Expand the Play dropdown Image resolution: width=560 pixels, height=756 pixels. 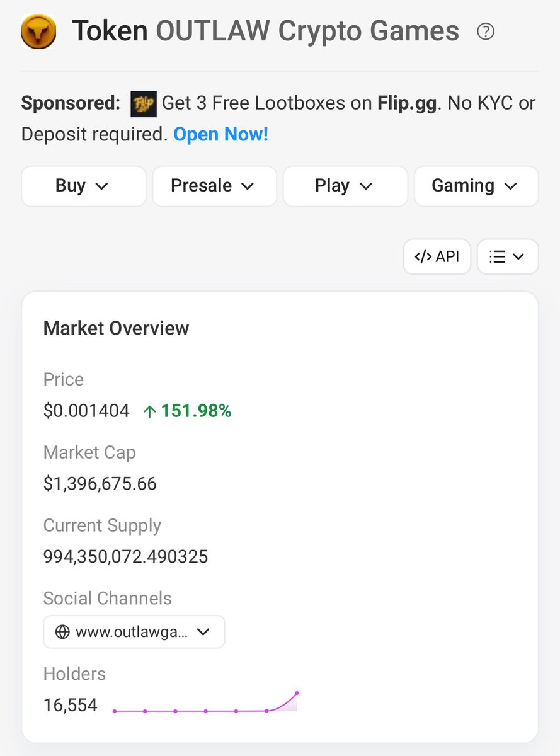point(345,186)
